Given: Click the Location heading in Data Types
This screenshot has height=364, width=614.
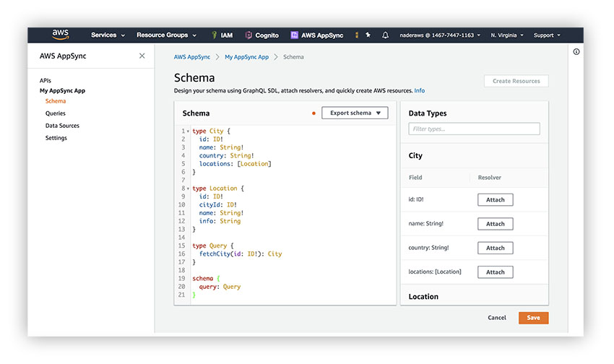Looking at the screenshot, I should 423,296.
